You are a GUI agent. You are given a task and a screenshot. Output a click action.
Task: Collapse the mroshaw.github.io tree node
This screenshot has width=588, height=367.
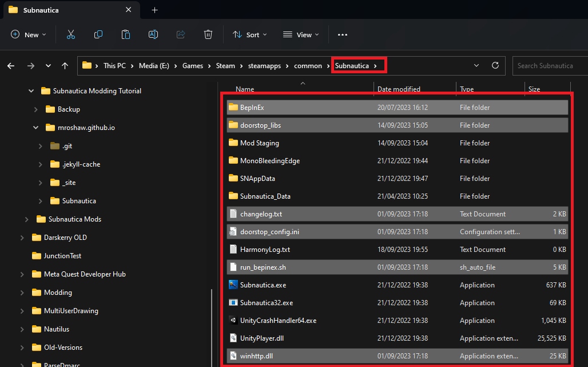[x=35, y=128]
